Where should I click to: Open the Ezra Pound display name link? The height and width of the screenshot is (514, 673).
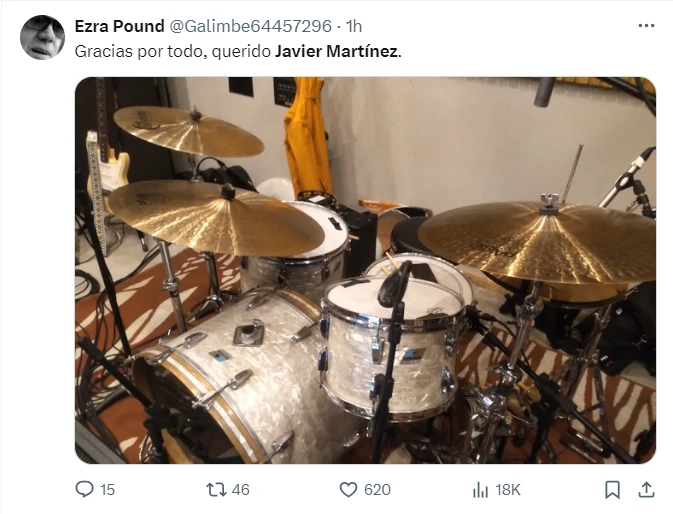[x=119, y=26]
